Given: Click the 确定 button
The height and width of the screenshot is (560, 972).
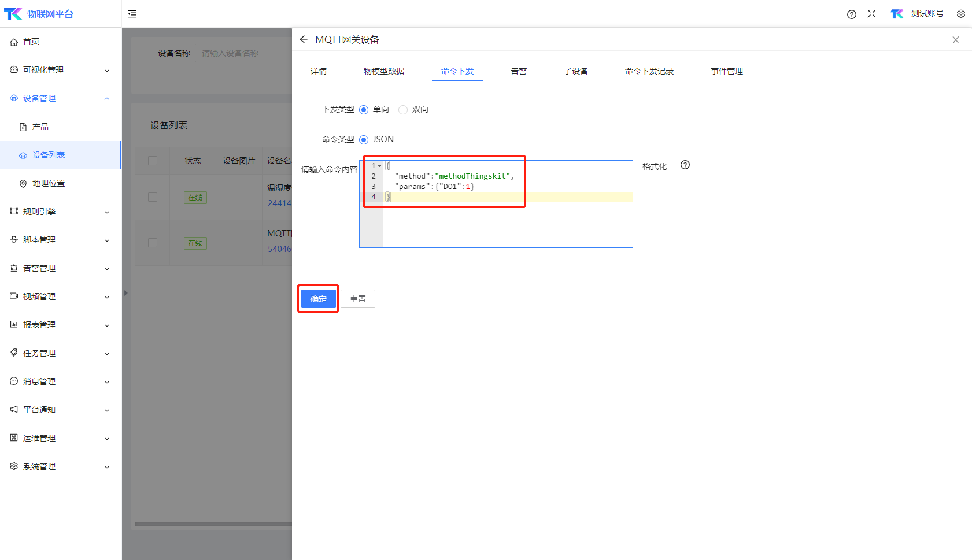Looking at the screenshot, I should tap(318, 299).
